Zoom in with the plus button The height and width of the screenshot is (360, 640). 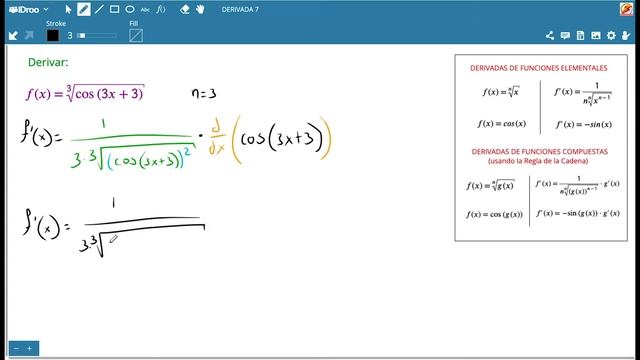click(30, 348)
